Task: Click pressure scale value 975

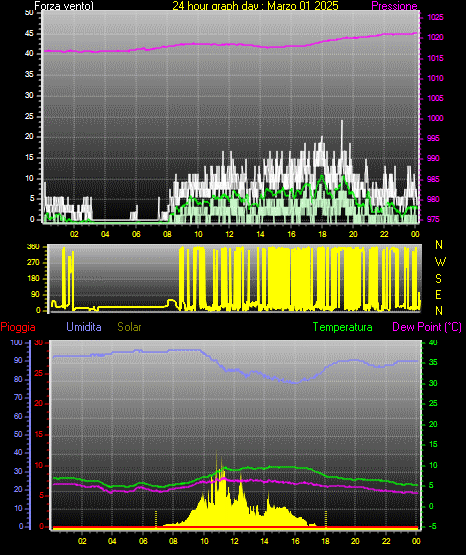Action: pos(433,219)
